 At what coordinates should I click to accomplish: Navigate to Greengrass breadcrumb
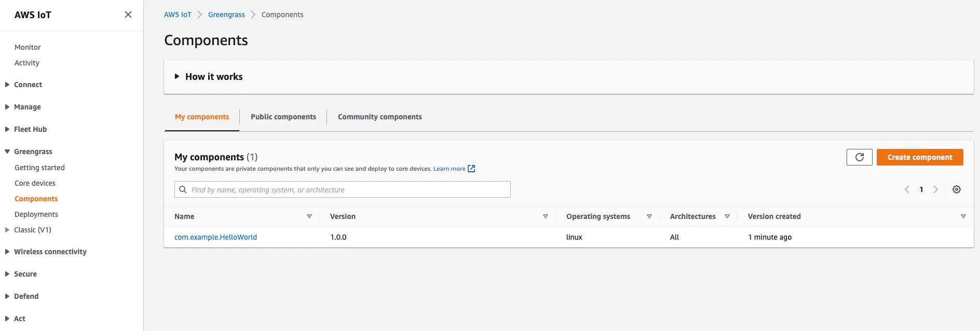(x=226, y=15)
